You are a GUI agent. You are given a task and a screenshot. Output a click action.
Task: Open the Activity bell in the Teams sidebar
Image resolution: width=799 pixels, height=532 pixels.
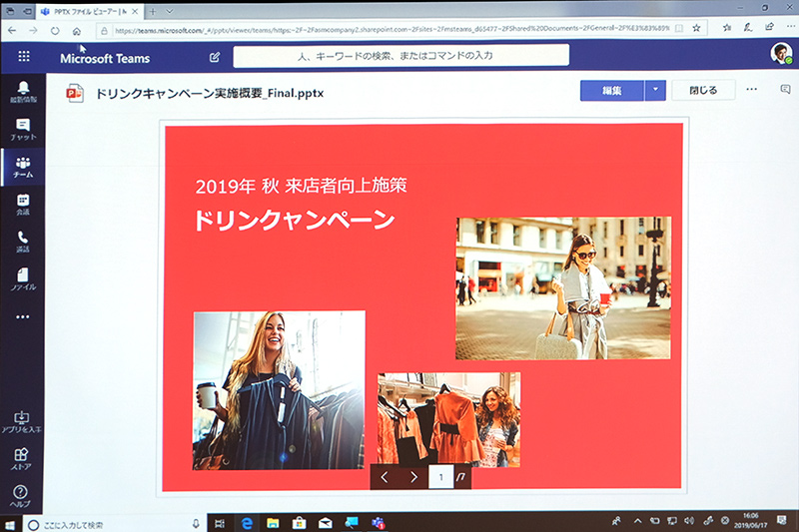tap(23, 92)
